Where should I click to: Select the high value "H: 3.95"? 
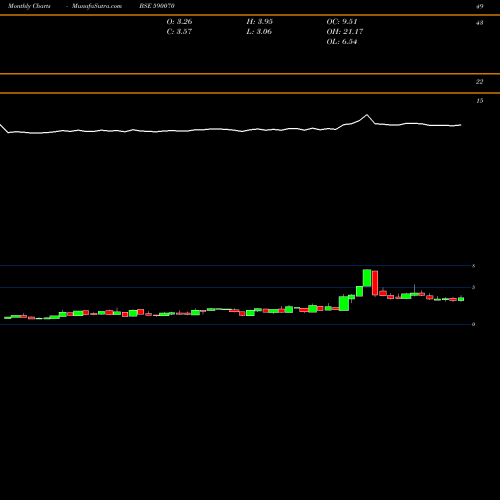point(260,22)
